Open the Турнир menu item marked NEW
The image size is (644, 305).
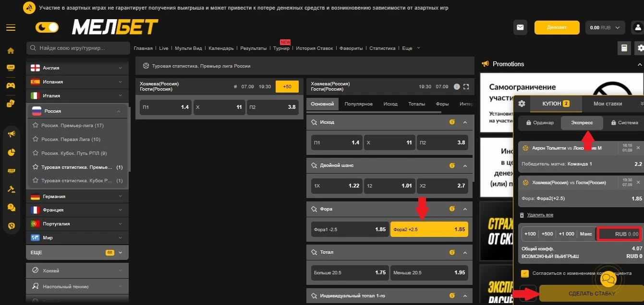point(281,48)
